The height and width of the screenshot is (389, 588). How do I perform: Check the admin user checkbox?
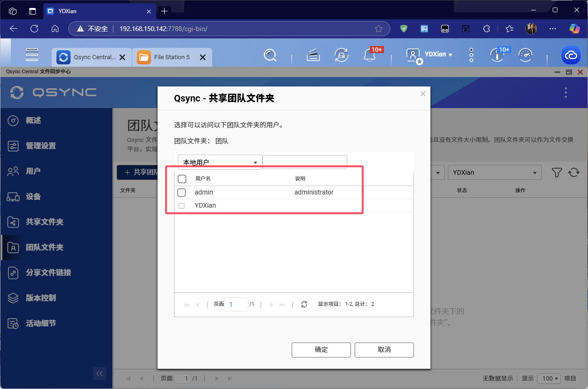(x=182, y=193)
